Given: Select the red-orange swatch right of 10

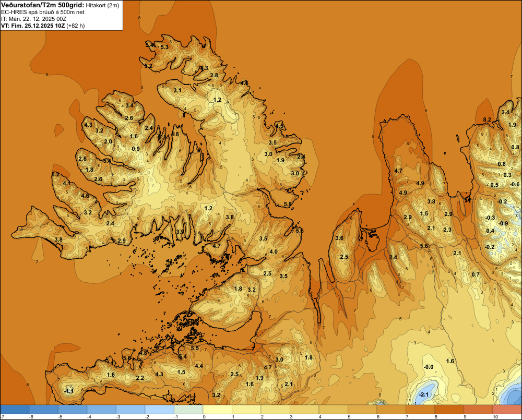Looking at the screenshot, I should (x=507, y=410).
